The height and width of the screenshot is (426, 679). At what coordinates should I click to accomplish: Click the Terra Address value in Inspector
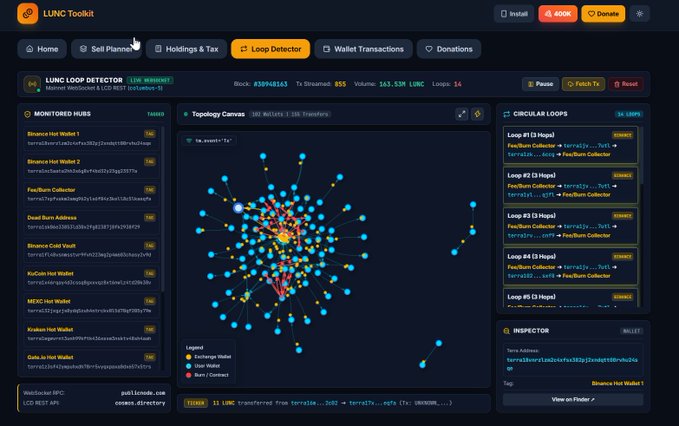pyautogui.click(x=572, y=364)
